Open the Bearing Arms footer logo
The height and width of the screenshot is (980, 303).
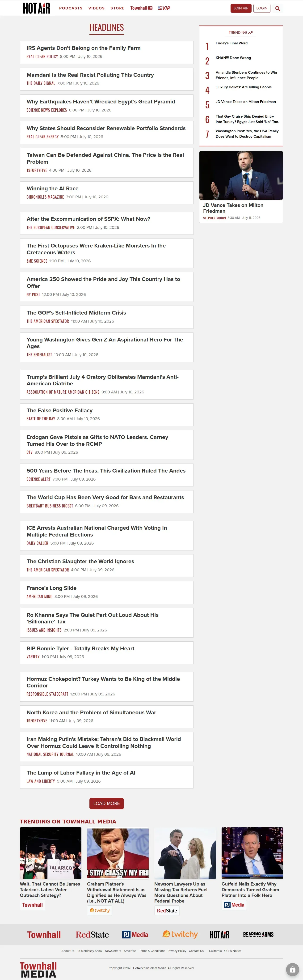click(x=258, y=934)
